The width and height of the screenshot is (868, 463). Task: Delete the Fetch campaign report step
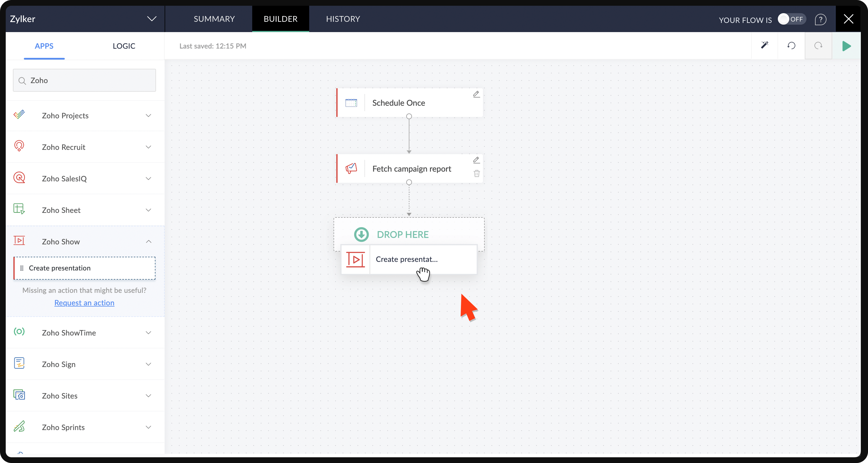tap(476, 173)
